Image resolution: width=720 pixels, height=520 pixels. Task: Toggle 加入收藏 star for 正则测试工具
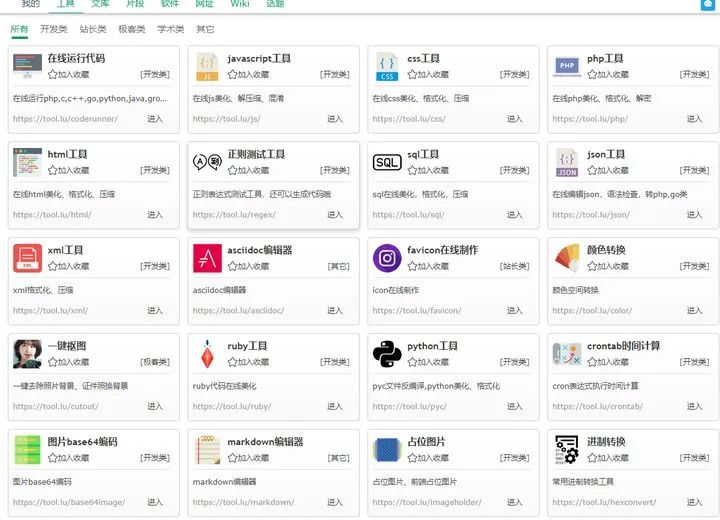(232, 170)
